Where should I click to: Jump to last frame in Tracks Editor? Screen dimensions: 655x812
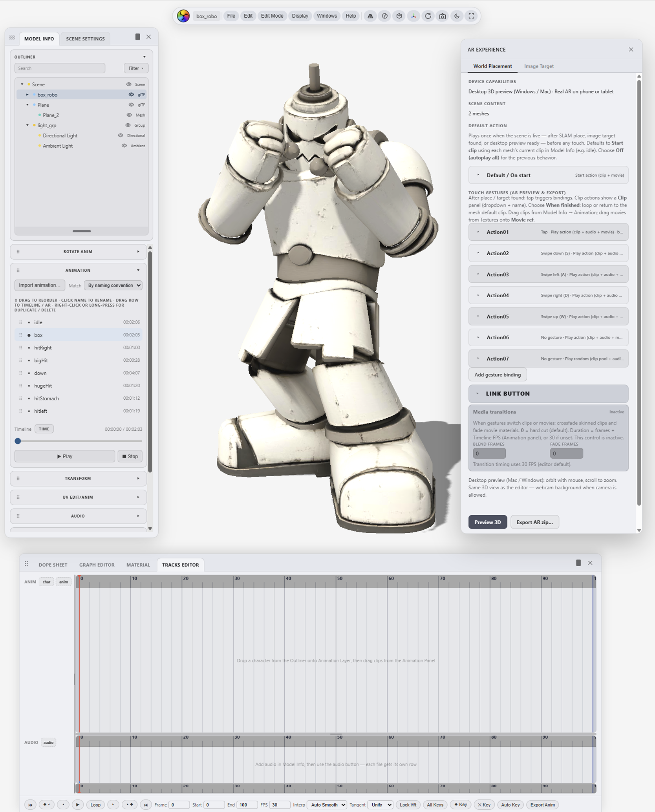pos(146,805)
